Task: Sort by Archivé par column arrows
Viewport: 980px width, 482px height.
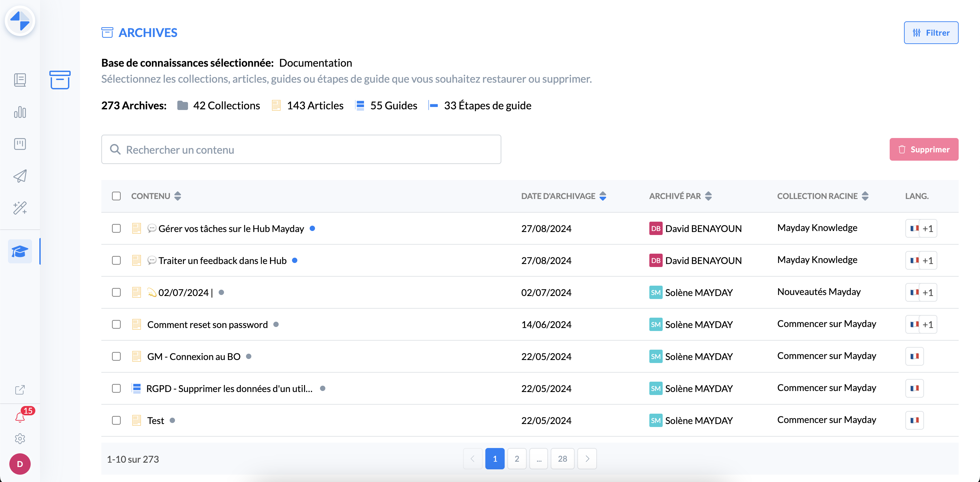Action: [x=708, y=196]
